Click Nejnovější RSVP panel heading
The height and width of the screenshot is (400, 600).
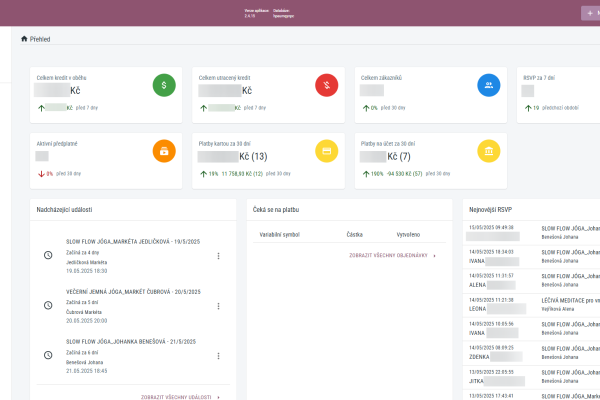(490, 210)
